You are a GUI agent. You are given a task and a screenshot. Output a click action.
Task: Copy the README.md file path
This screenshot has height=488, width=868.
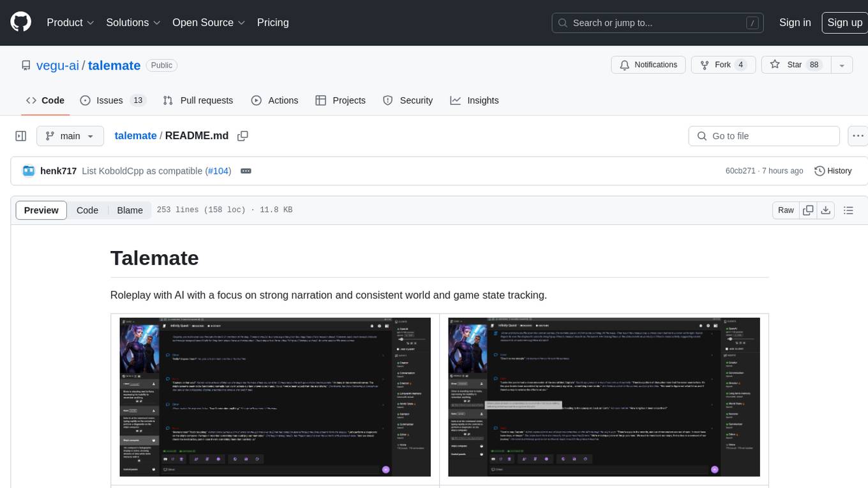click(243, 136)
